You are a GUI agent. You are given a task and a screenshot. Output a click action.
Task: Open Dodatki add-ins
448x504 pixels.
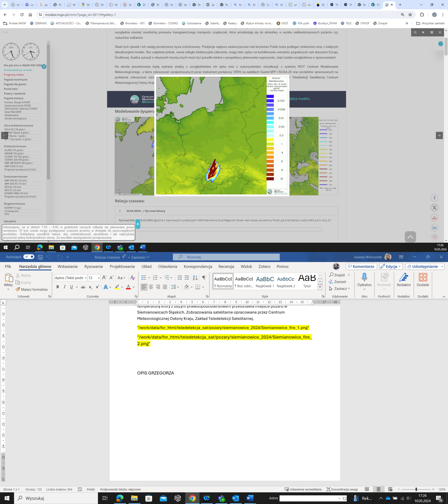423,280
